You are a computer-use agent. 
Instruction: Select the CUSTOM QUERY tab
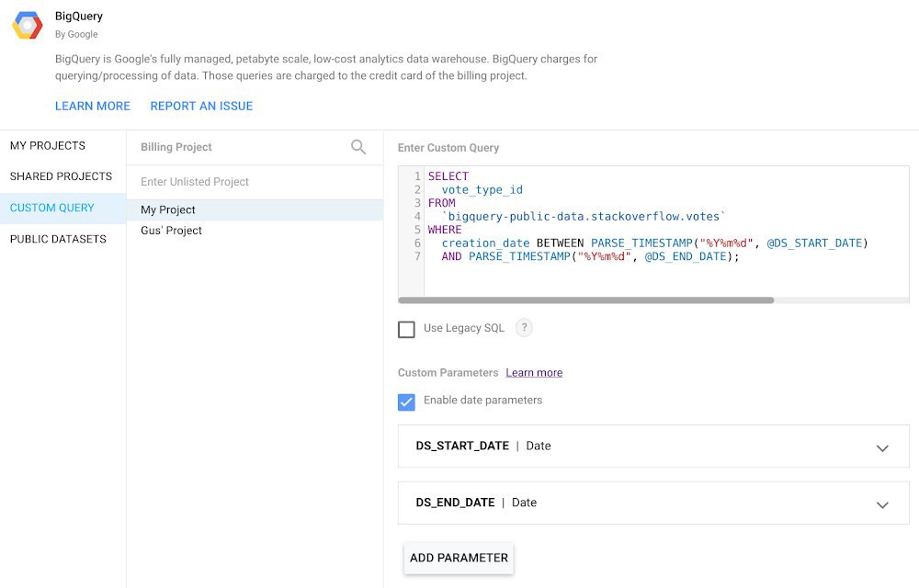click(52, 208)
